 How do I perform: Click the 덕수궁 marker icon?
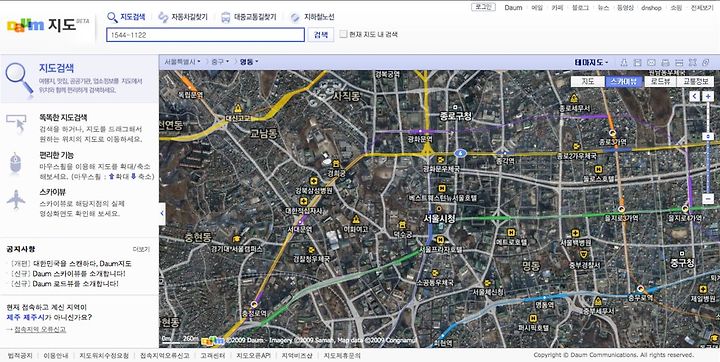(402, 225)
